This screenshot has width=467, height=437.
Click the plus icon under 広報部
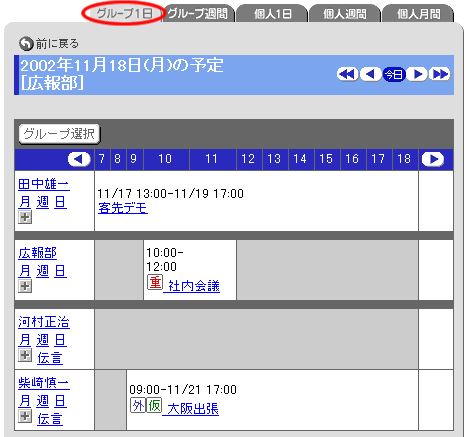click(25, 286)
